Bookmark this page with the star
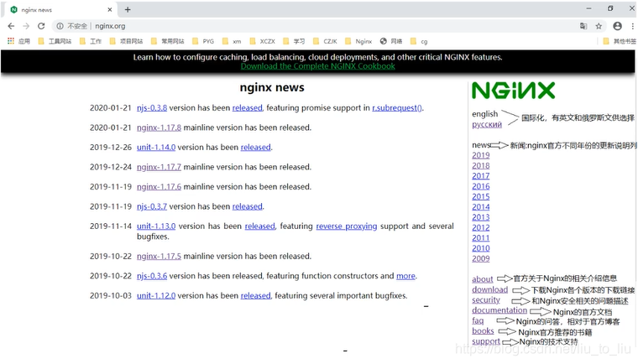 [599, 26]
